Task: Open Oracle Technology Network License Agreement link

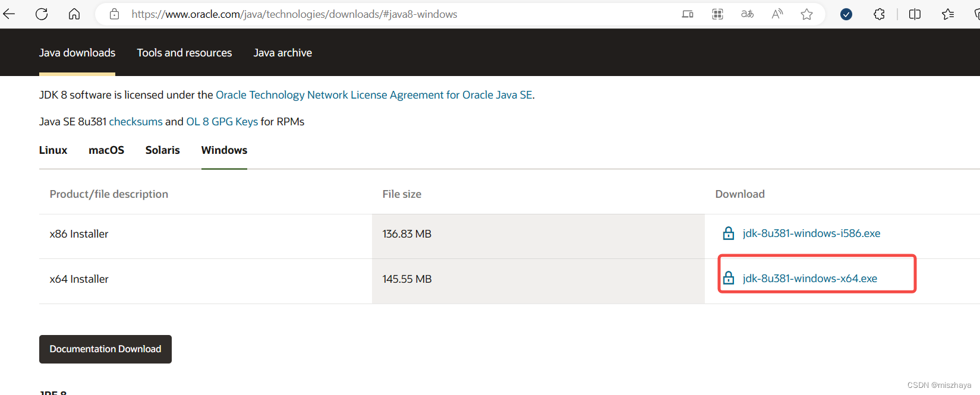Action: [x=374, y=95]
